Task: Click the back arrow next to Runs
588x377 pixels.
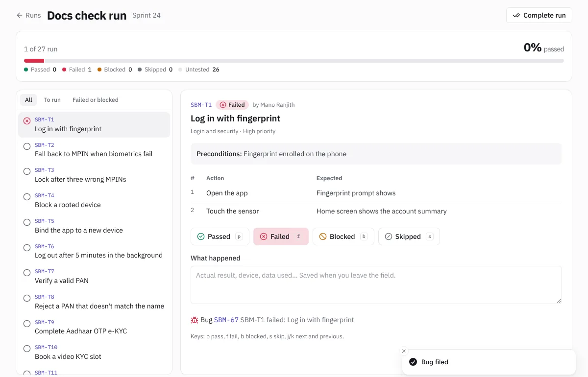Action: [20, 15]
